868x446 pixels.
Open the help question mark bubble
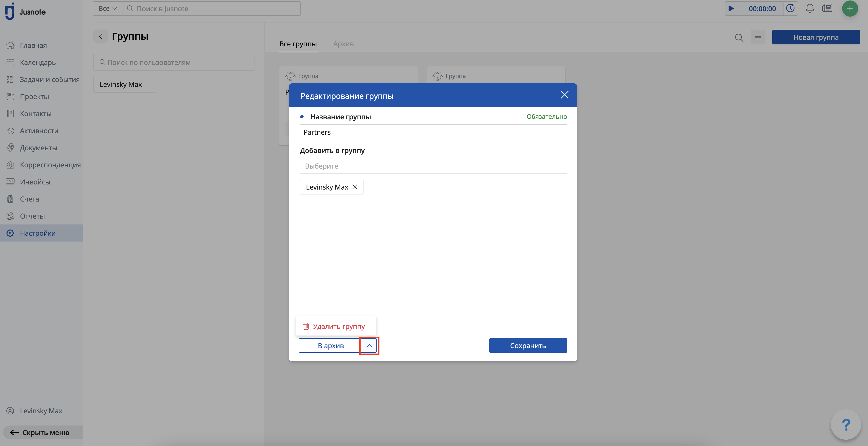tap(846, 425)
